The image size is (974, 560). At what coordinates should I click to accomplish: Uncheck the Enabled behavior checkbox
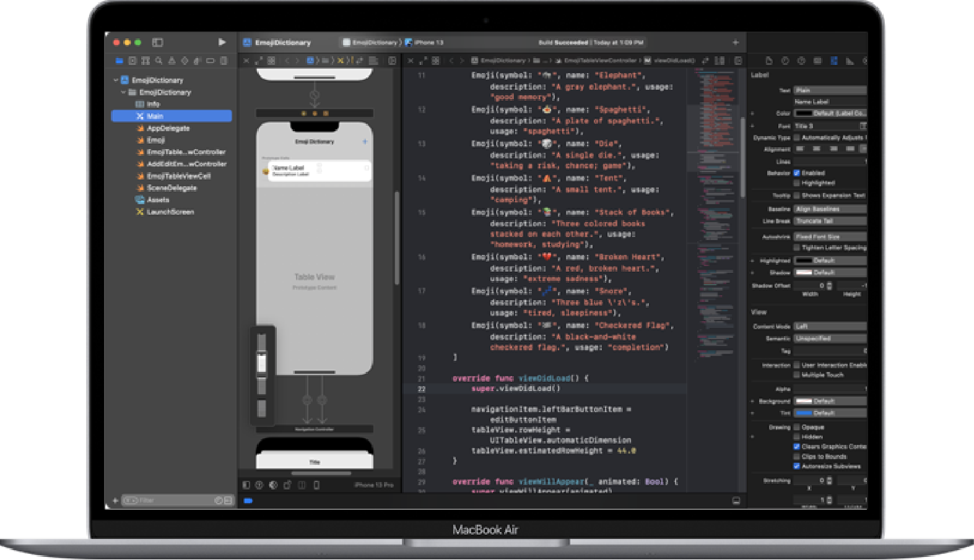(x=797, y=173)
